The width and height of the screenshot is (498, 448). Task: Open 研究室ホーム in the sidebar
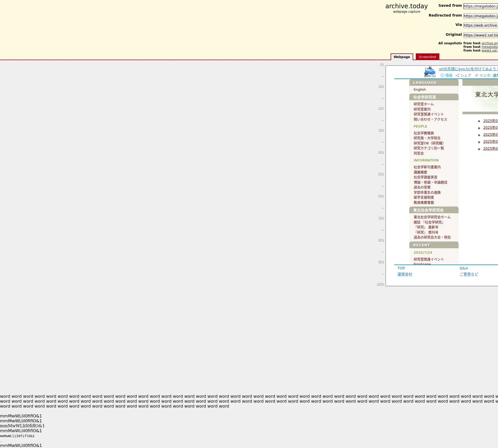point(424,104)
